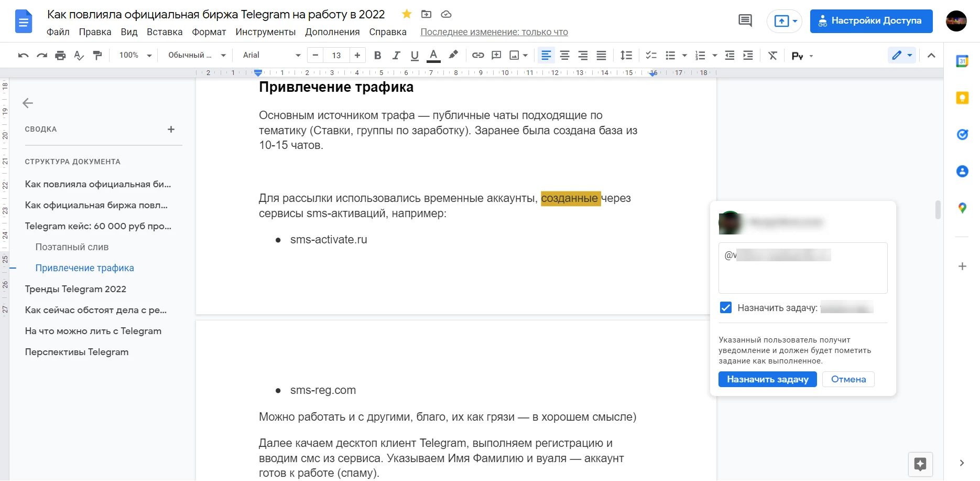
Task: Add a summary with plus icon
Action: pos(171,129)
